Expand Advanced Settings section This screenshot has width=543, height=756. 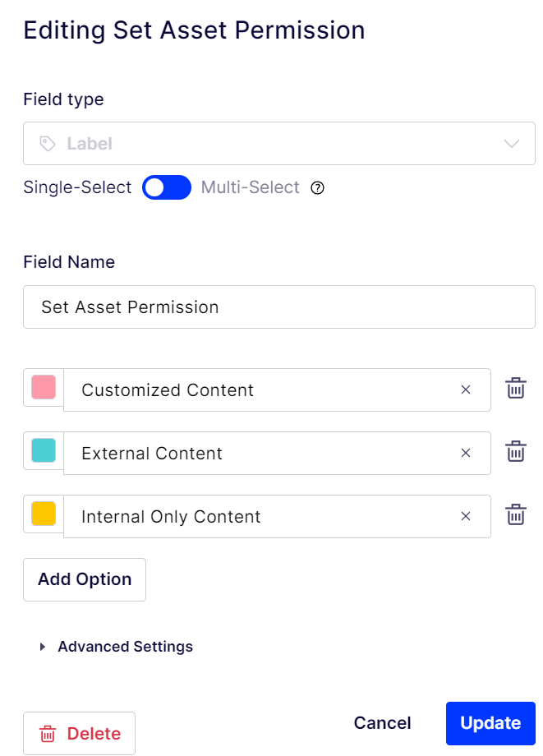117,647
